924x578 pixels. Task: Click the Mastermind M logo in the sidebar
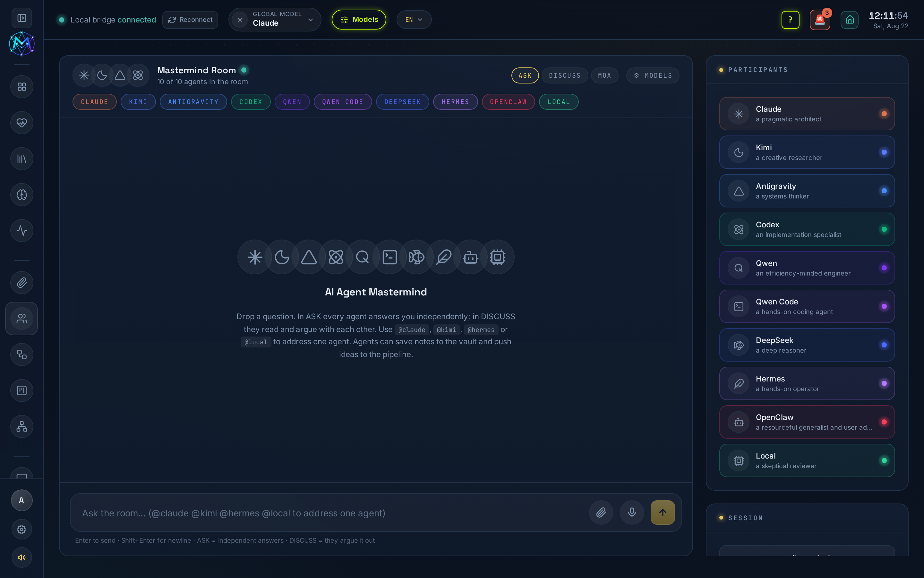point(22,44)
